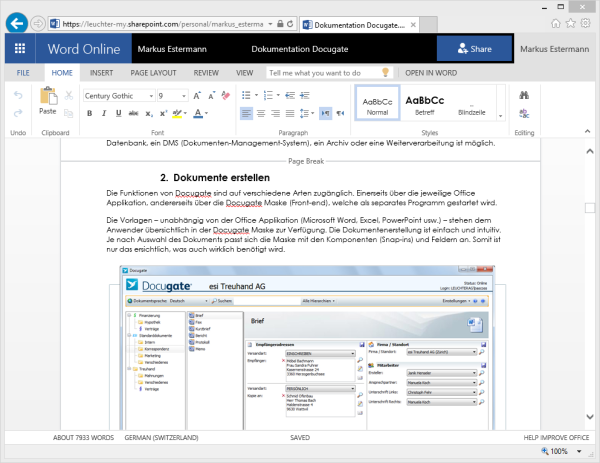Toggle strikethrough formatting
Viewport: 600px width, 463px height.
134,113
